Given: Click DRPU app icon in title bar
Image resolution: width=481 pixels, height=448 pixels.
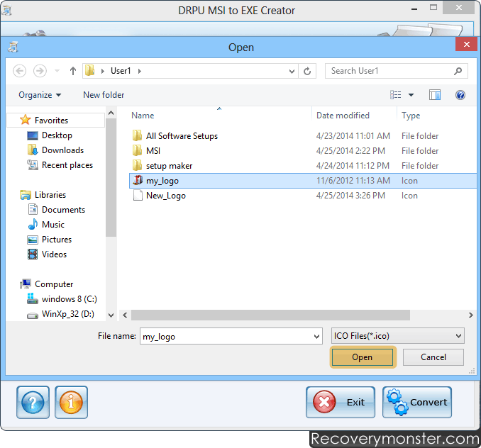Looking at the screenshot, I should pos(6,10).
